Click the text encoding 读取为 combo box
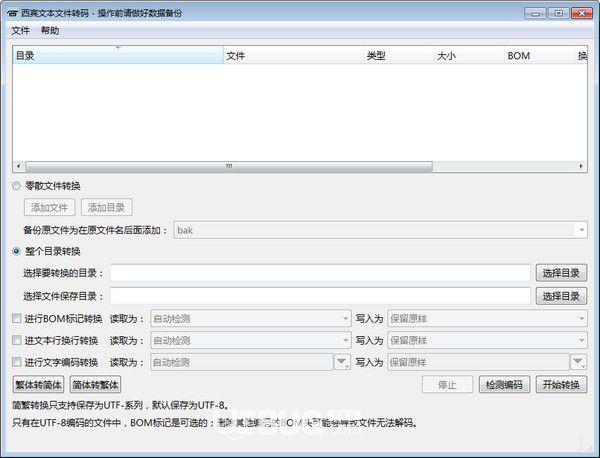Screen dimensions: 600x458 [x=242, y=362]
